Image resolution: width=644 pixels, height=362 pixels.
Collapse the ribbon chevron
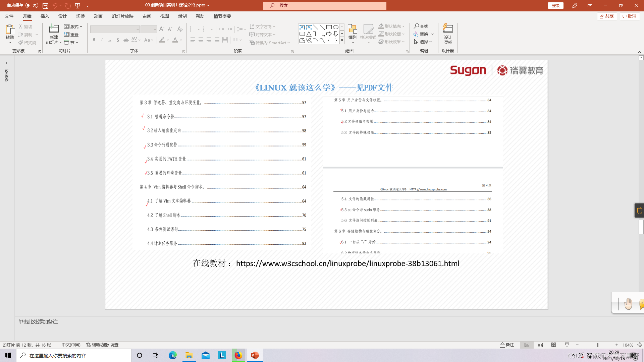tap(639, 52)
